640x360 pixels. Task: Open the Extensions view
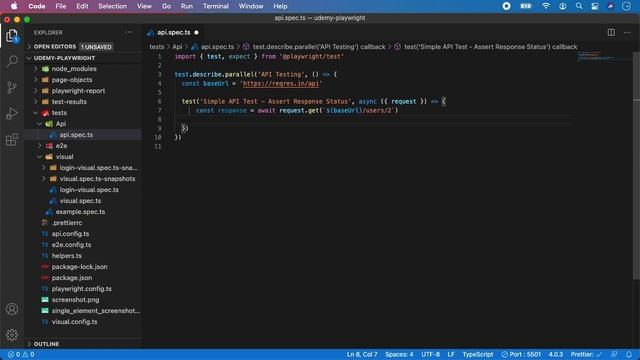coord(12,140)
